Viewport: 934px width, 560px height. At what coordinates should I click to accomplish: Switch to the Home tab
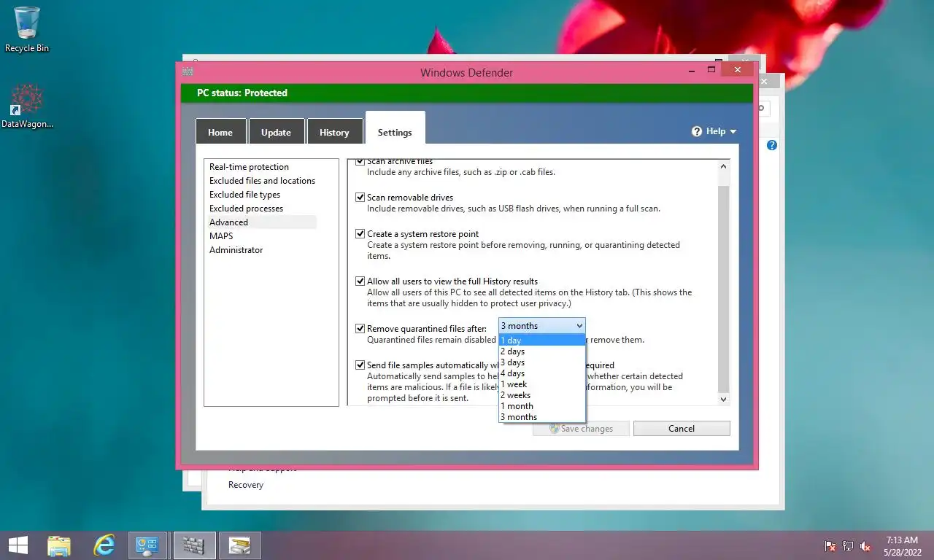click(x=220, y=131)
